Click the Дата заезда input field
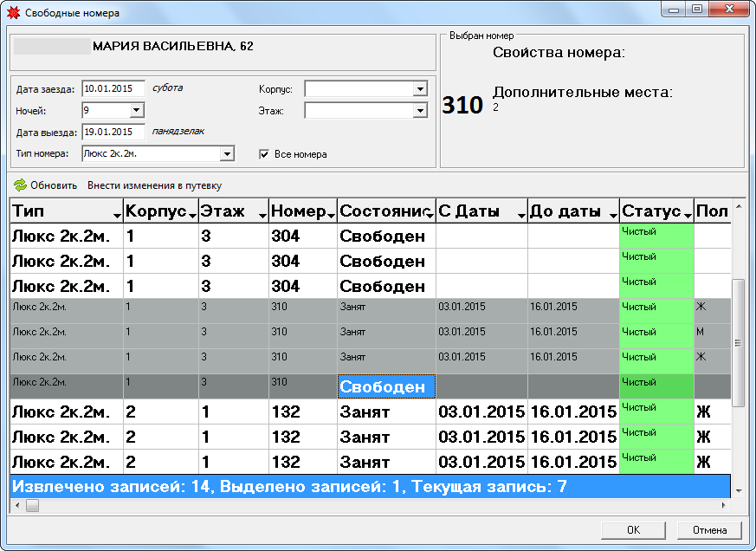The image size is (756, 551). pos(113,88)
